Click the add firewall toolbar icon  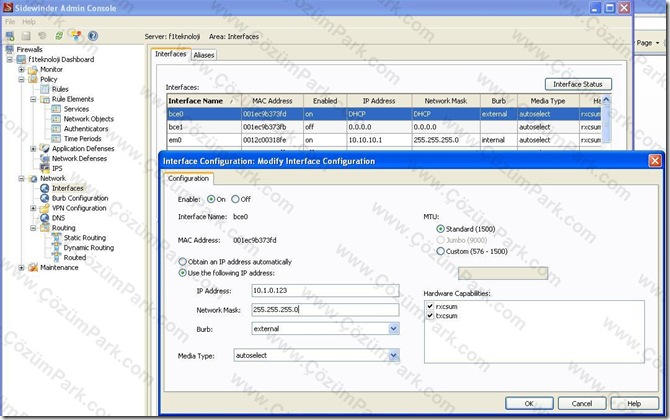click(x=10, y=36)
